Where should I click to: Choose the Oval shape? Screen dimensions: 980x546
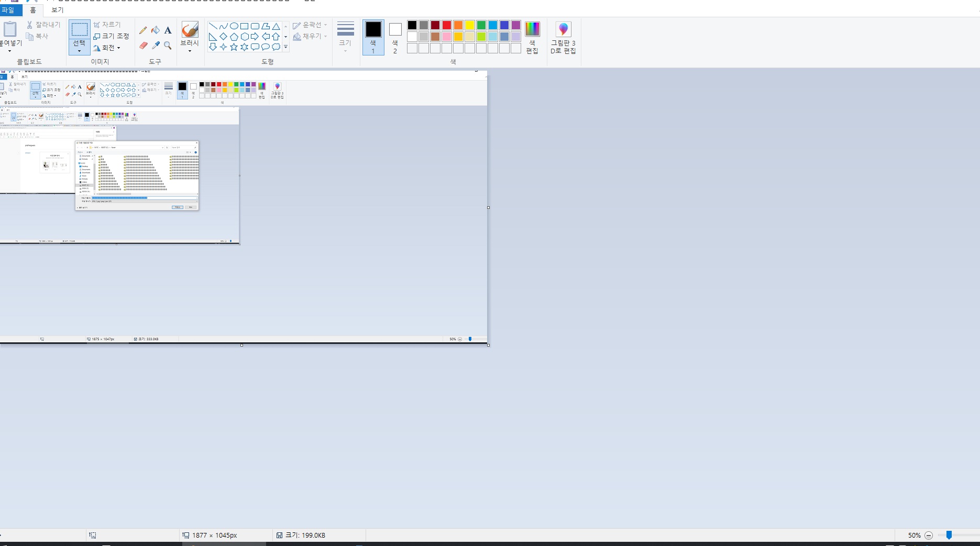(234, 26)
